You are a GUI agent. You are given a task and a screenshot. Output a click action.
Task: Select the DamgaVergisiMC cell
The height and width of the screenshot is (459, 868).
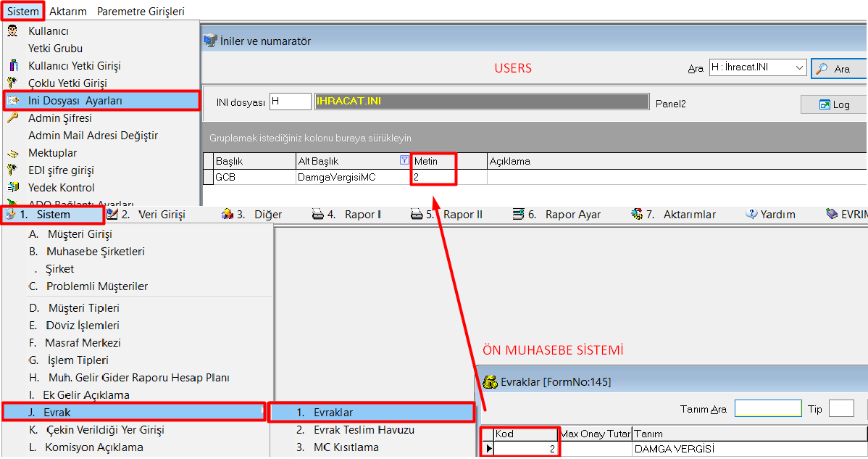(x=354, y=177)
